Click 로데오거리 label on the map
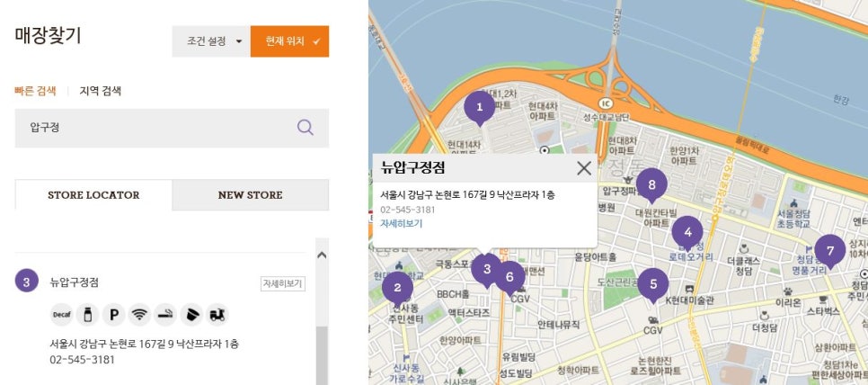This screenshot has height=385, width=868. pyautogui.click(x=690, y=257)
